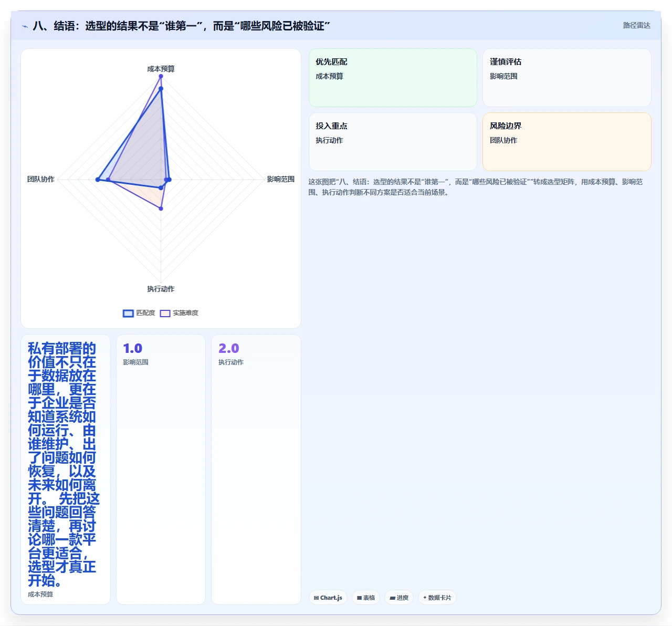Click the gray description paragraph starting 这张图把
The height and width of the screenshot is (626, 672).
click(476, 187)
